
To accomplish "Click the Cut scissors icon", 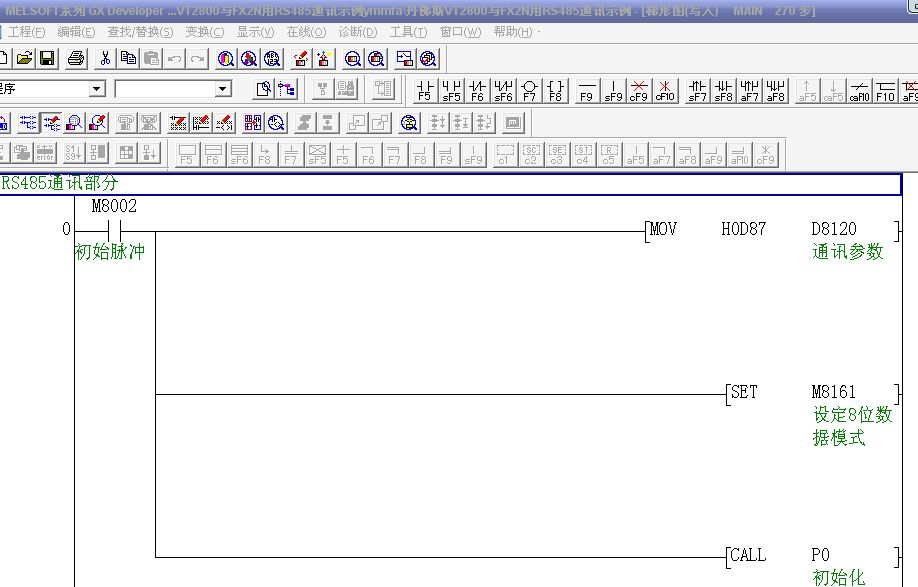I will (x=104, y=59).
